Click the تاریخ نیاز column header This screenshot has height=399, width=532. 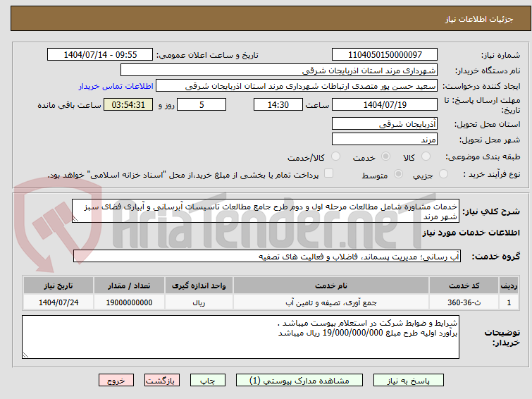[58, 286]
